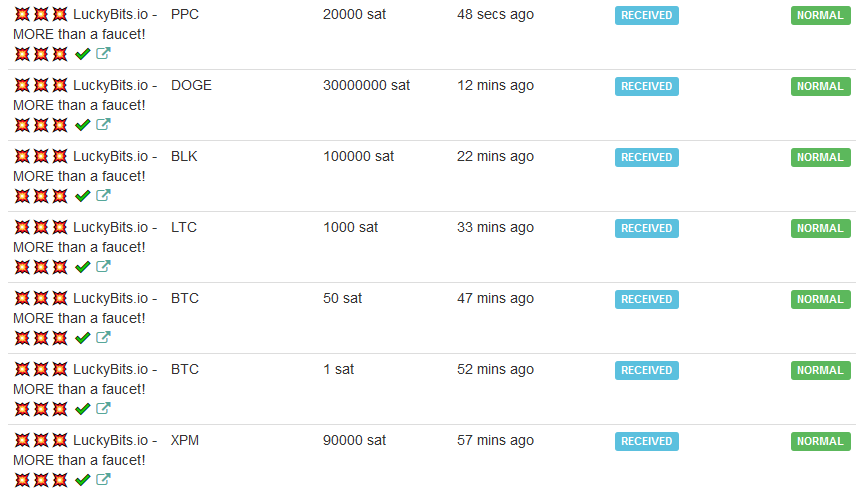Click green verified checkmark in LTC row
This screenshot has height=492, width=862.
tap(82, 267)
